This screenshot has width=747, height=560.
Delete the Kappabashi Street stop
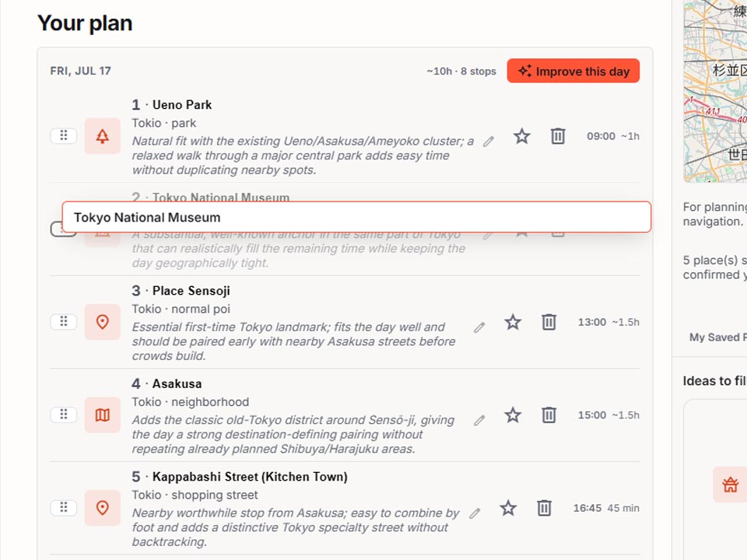(x=544, y=508)
